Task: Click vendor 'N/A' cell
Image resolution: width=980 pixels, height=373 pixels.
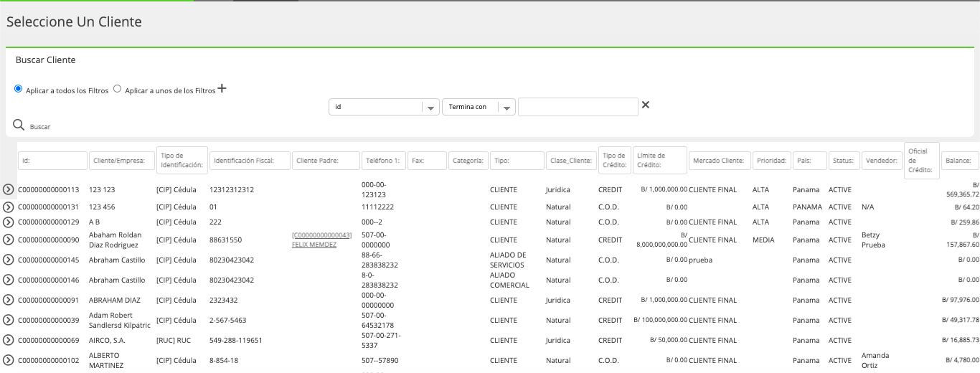Action: [869, 207]
